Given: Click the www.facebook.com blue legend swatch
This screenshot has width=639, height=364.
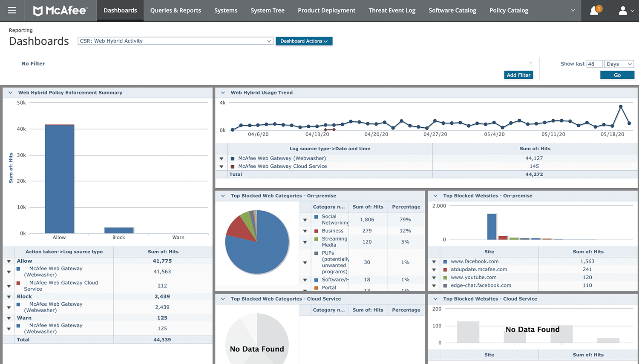Looking at the screenshot, I should click(445, 261).
